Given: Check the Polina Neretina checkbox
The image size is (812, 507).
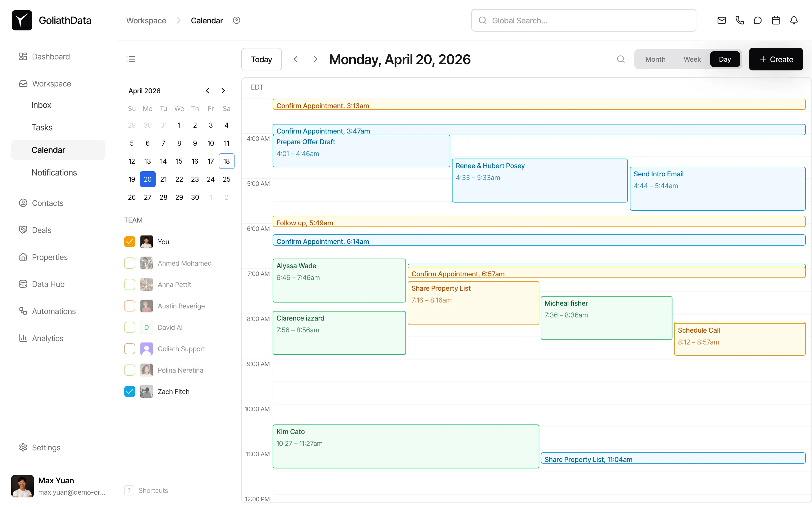Looking at the screenshot, I should [129, 370].
